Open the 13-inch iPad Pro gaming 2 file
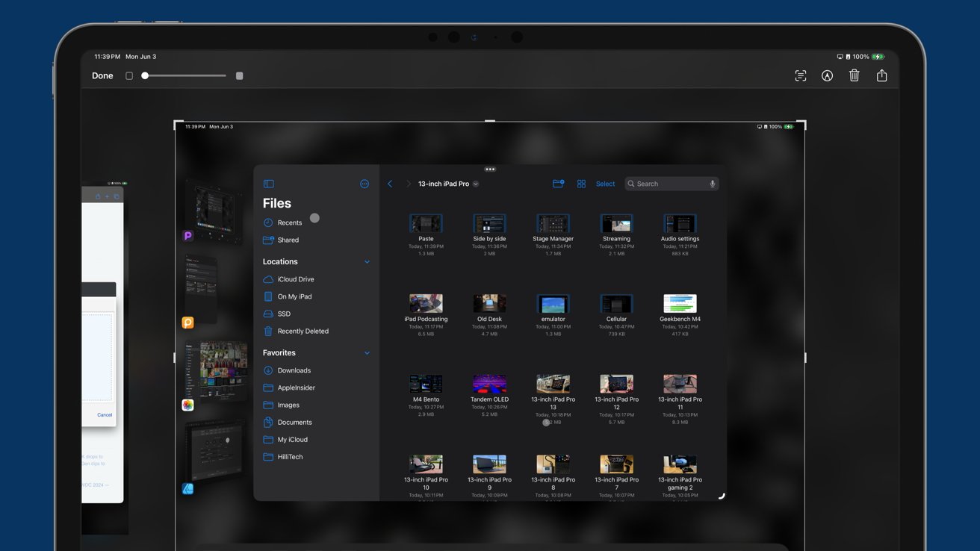The height and width of the screenshot is (551, 980). pyautogui.click(x=680, y=464)
